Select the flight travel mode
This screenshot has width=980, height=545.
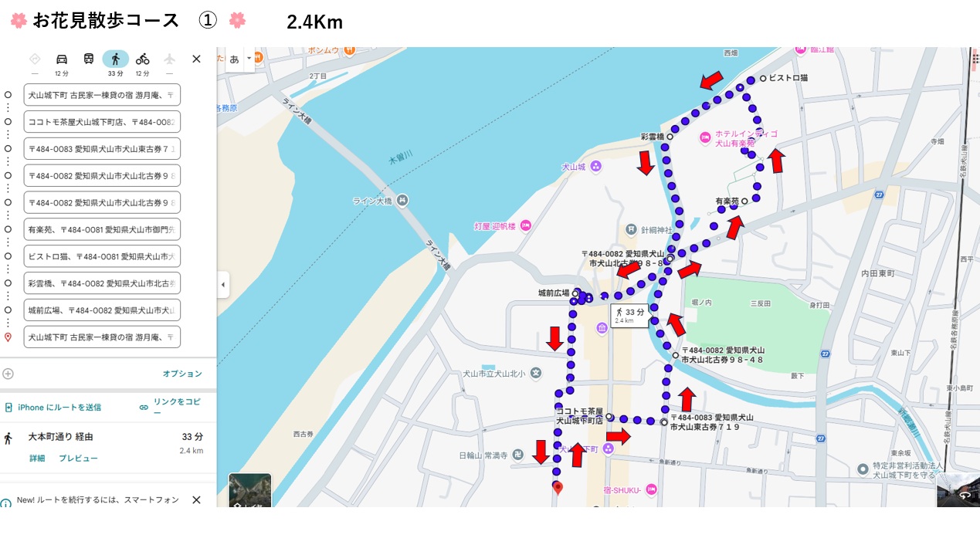tap(169, 59)
